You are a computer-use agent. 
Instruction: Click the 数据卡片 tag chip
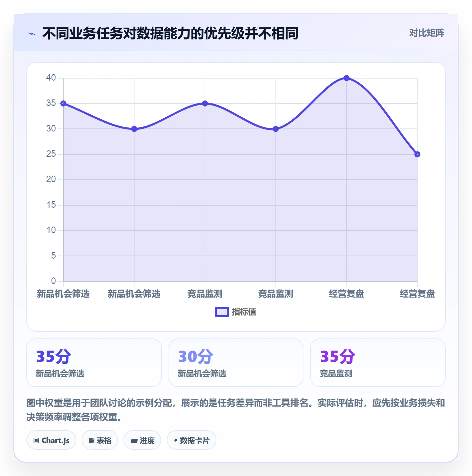[x=191, y=440]
